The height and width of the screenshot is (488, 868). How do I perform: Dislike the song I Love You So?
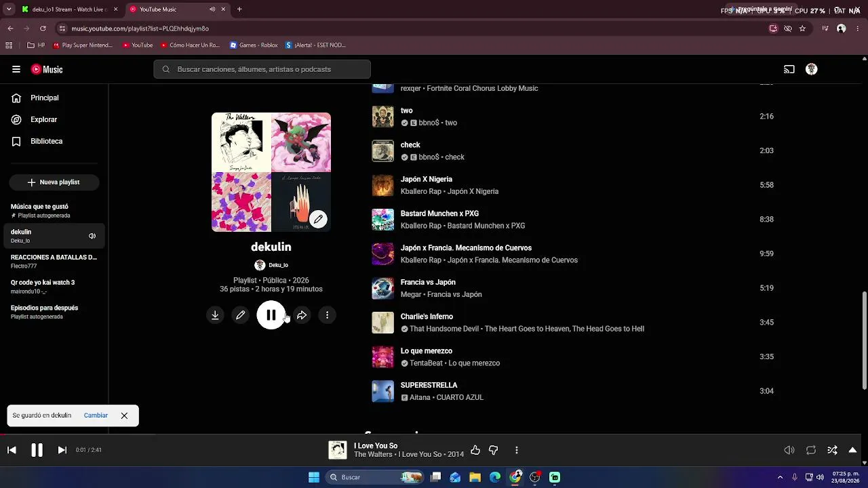494,450
